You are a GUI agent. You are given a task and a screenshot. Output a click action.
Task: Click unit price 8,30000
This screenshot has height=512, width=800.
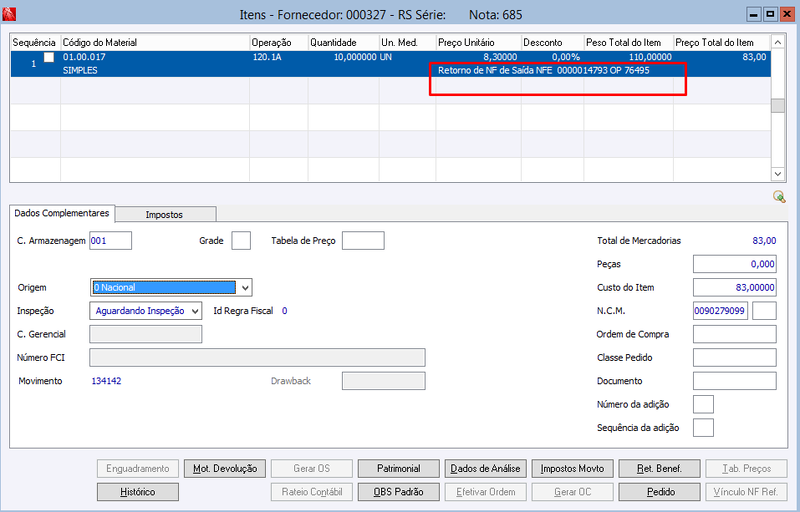pyautogui.click(x=500, y=57)
